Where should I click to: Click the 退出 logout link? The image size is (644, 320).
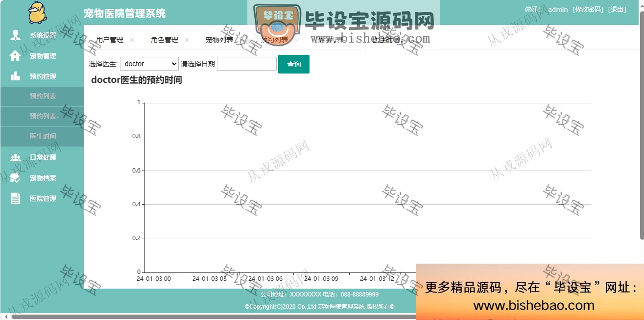617,9
